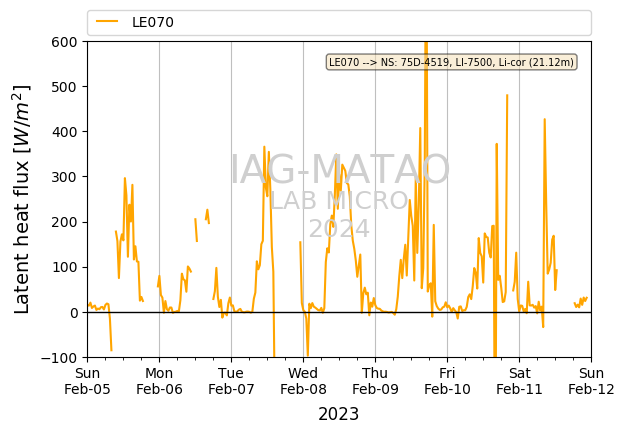Click the Sun Feb-12 x-axis label
625x434 pixels.
[x=592, y=381]
